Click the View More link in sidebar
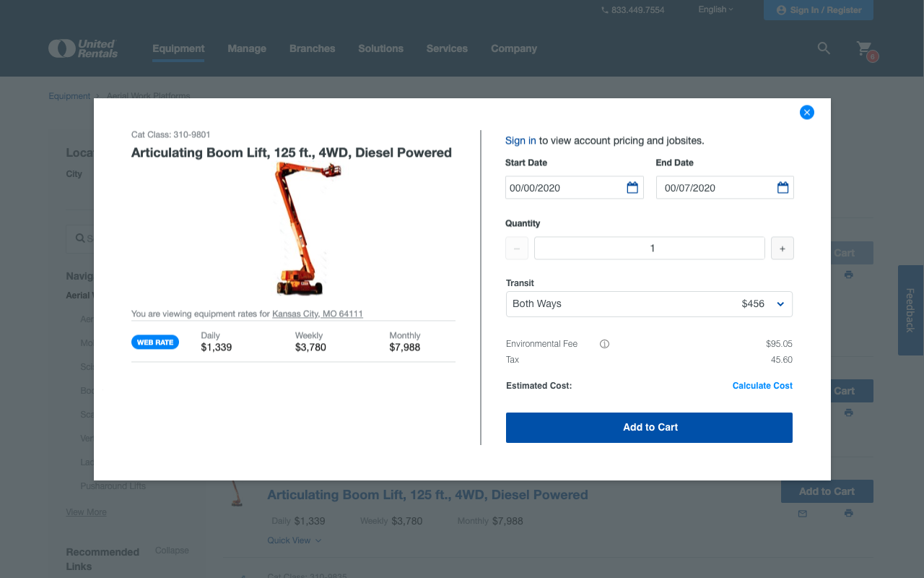This screenshot has height=578, width=924. 86,512
